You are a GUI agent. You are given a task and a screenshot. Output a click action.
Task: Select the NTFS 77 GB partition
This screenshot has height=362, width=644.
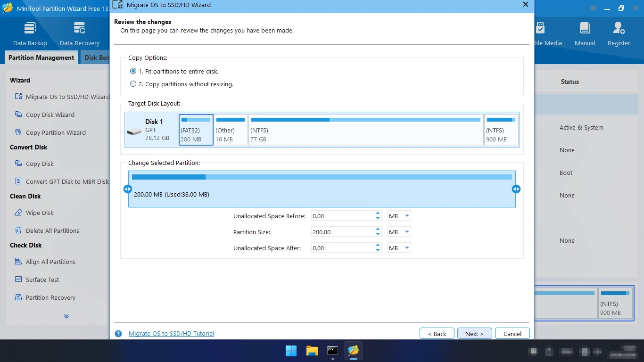[366, 130]
